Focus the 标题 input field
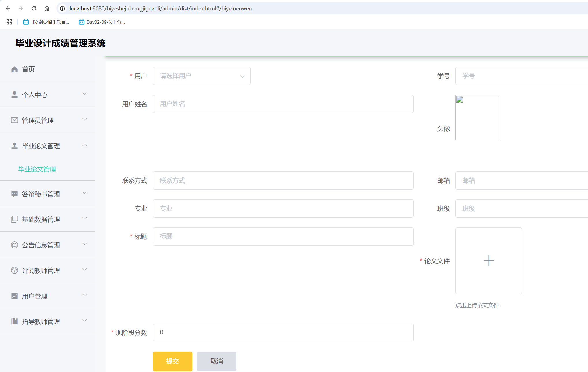Image resolution: width=588 pixels, height=372 pixels. click(x=283, y=236)
